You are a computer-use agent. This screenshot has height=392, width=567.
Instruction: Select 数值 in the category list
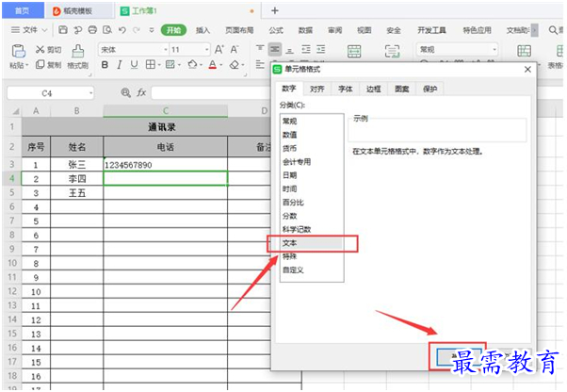pyautogui.click(x=312, y=135)
